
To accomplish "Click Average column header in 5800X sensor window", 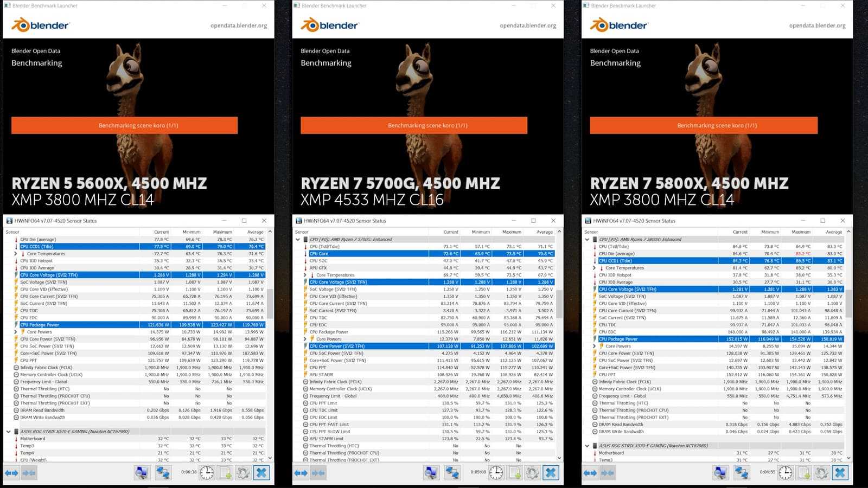I will click(833, 232).
